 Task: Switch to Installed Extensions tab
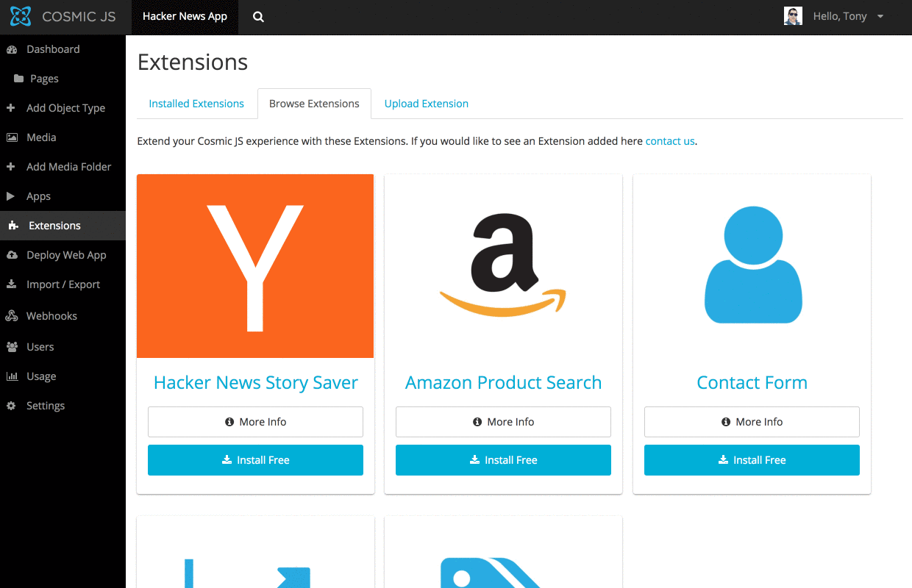point(196,104)
